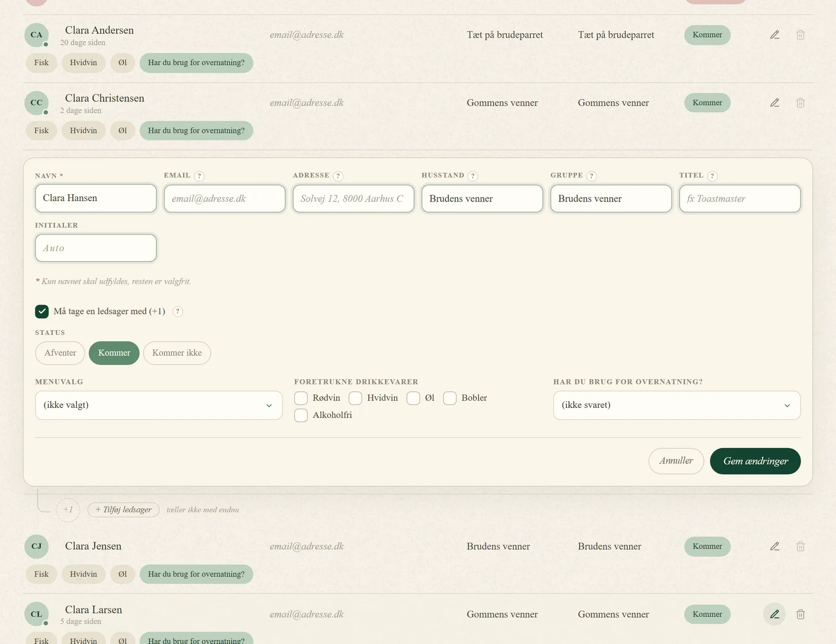The height and width of the screenshot is (644, 836).
Task: Show help for the Adresse field
Action: click(x=338, y=176)
